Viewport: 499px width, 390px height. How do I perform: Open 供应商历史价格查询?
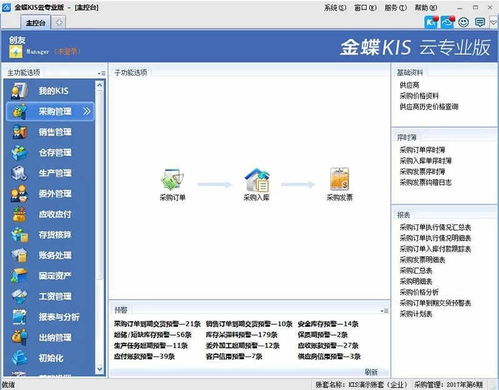point(429,107)
